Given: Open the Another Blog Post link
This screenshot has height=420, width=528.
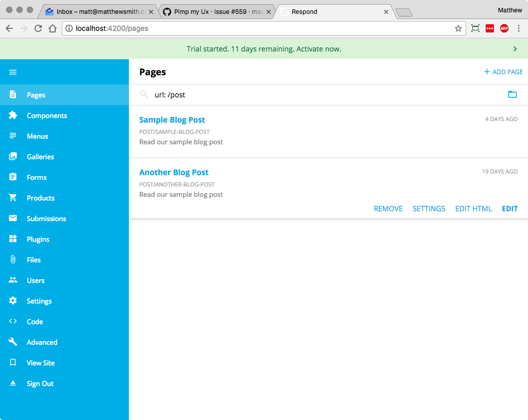Looking at the screenshot, I should [x=174, y=172].
